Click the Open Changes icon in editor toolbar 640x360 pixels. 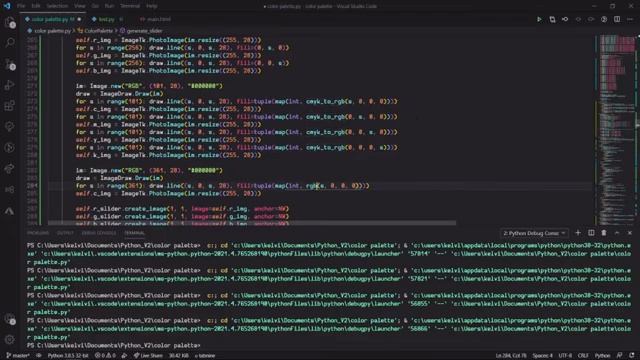[x=552, y=19]
